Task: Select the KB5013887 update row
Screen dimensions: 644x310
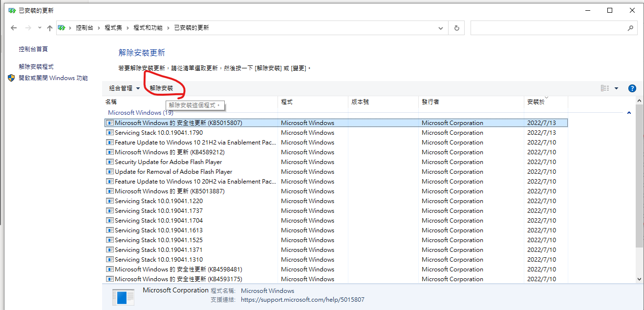Action: (x=336, y=191)
